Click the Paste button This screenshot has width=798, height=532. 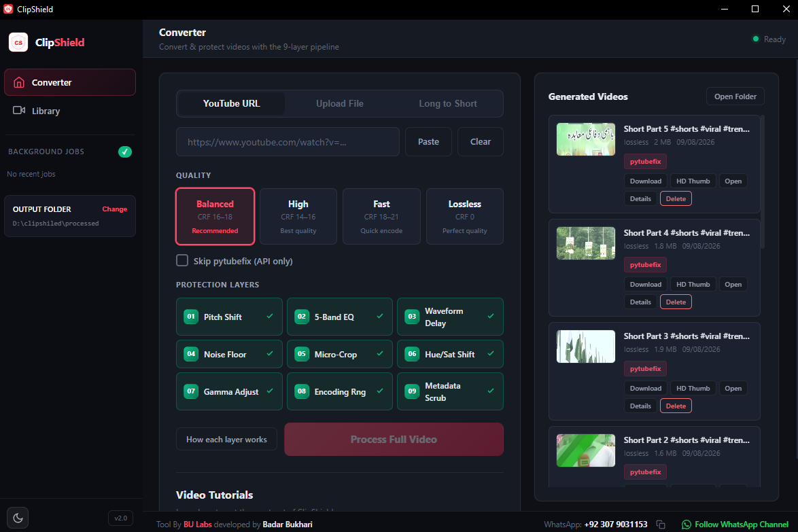[428, 142]
